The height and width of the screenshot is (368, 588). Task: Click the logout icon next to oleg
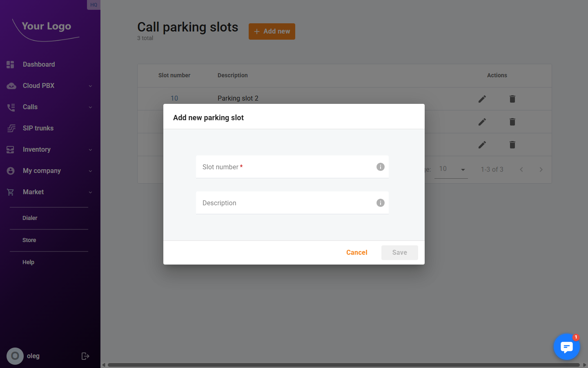click(x=85, y=356)
